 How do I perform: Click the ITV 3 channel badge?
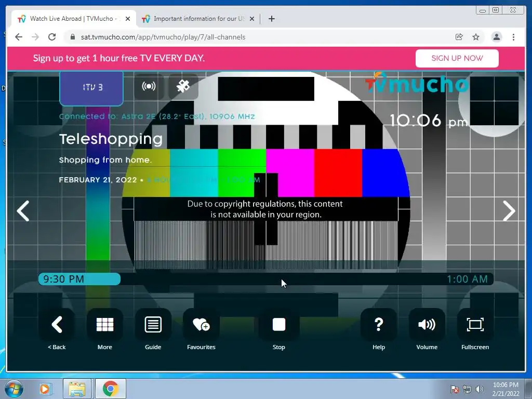(x=91, y=88)
